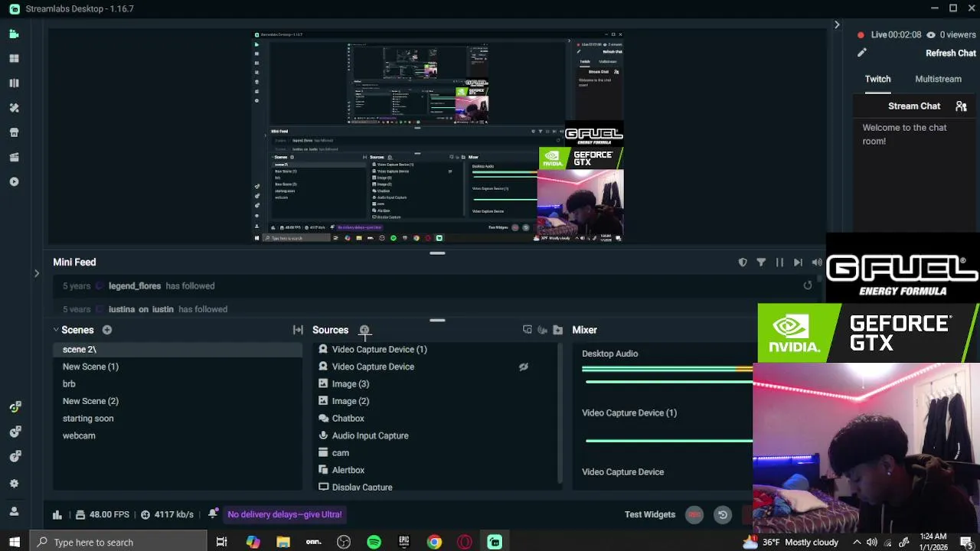Mute alerts with the Mini Feed speaker icon
The width and height of the screenshot is (980, 551).
[817, 262]
